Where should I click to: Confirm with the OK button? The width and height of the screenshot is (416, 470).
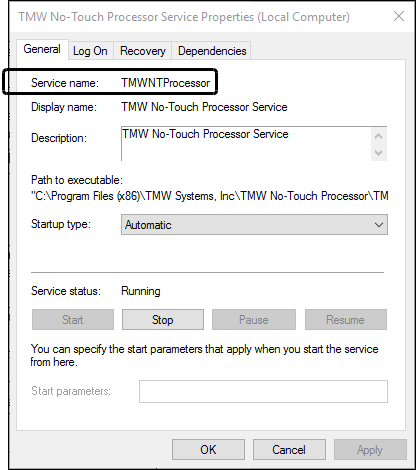click(208, 450)
